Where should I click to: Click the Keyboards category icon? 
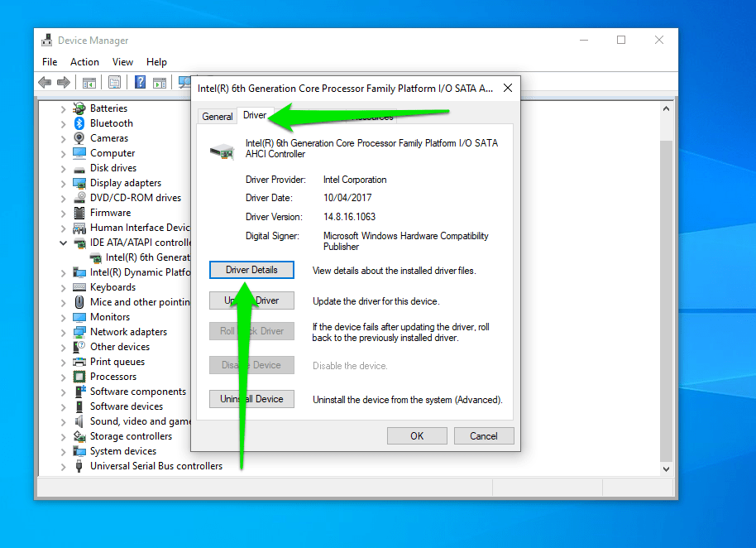[79, 287]
